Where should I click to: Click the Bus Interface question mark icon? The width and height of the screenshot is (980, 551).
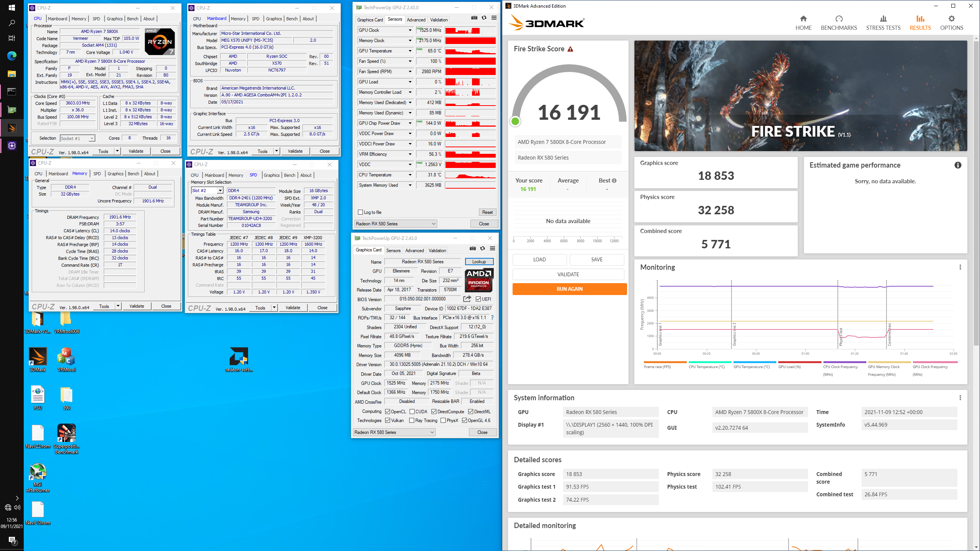[x=492, y=318]
